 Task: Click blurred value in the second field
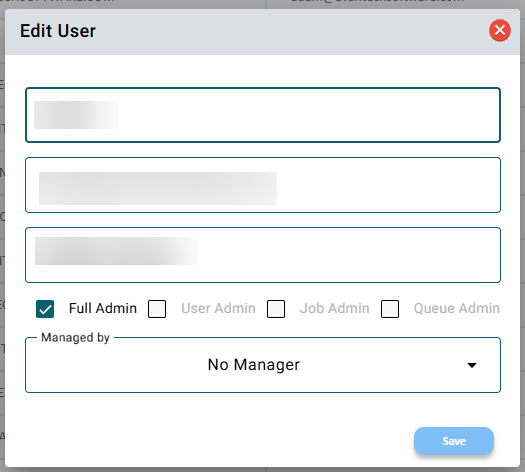click(158, 188)
